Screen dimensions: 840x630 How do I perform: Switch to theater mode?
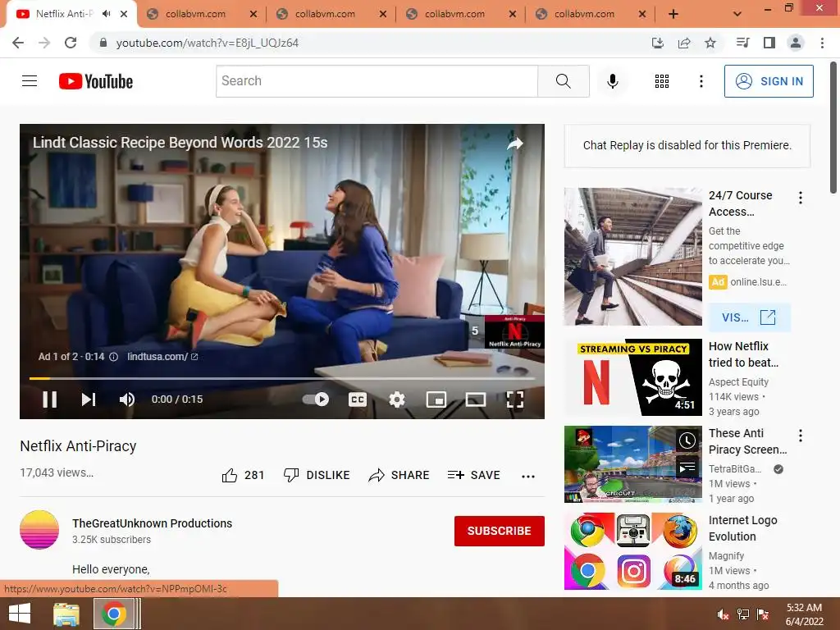(x=476, y=399)
